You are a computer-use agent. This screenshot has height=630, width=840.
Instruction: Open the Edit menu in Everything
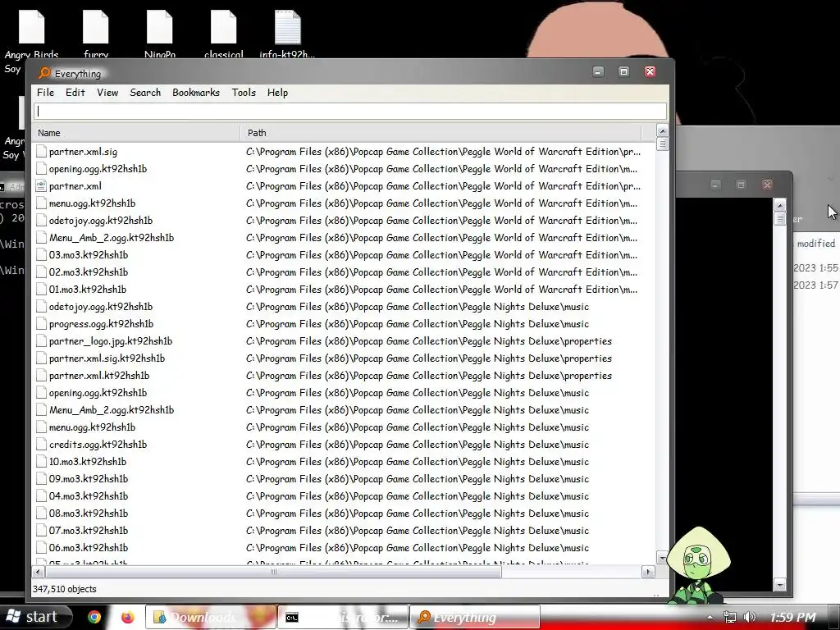click(75, 93)
